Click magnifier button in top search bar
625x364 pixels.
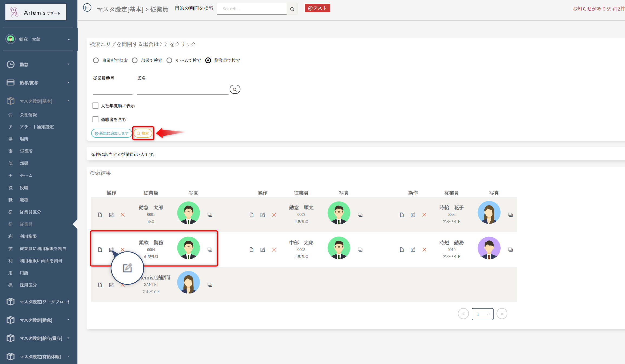(292, 9)
